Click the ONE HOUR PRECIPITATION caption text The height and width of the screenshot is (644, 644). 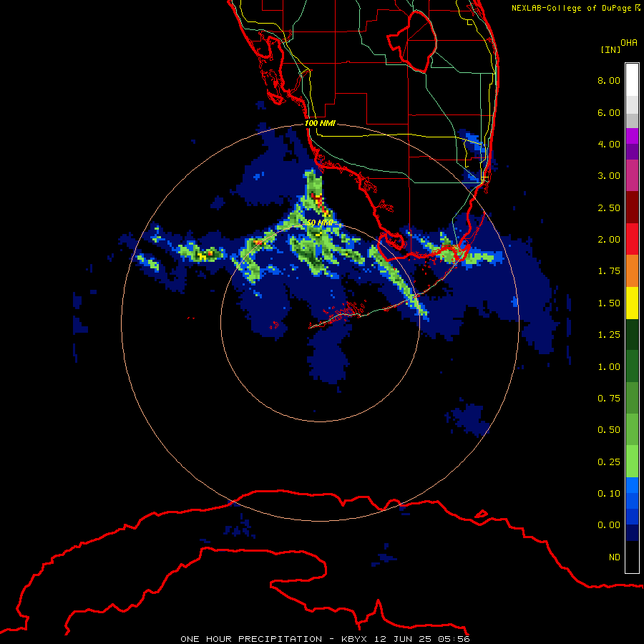pyautogui.click(x=251, y=639)
